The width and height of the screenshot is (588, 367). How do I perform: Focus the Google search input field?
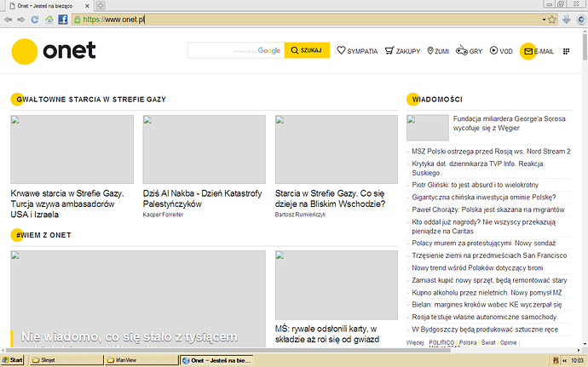pos(236,50)
